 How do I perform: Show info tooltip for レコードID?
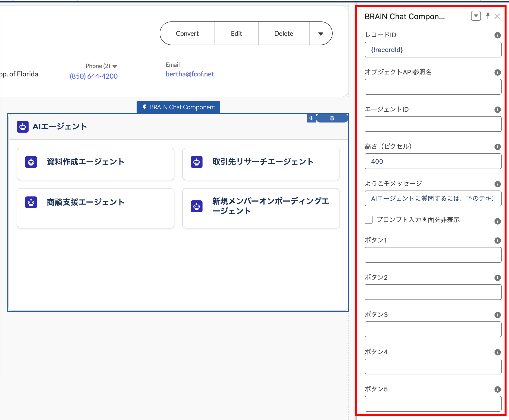(x=497, y=35)
